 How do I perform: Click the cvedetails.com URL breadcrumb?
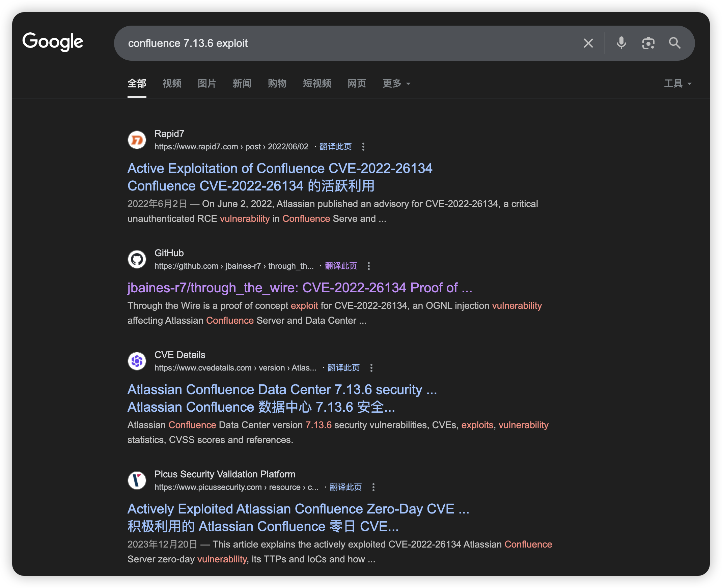pos(235,368)
